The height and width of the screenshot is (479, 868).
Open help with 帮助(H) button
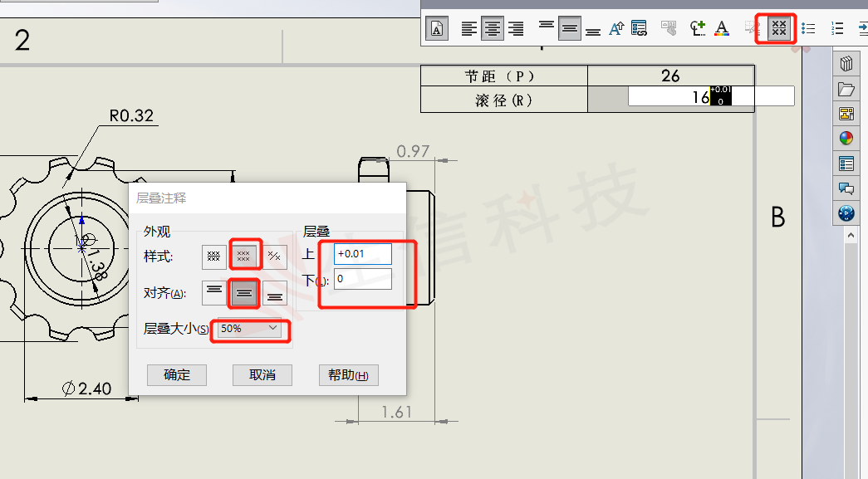pyautogui.click(x=348, y=375)
